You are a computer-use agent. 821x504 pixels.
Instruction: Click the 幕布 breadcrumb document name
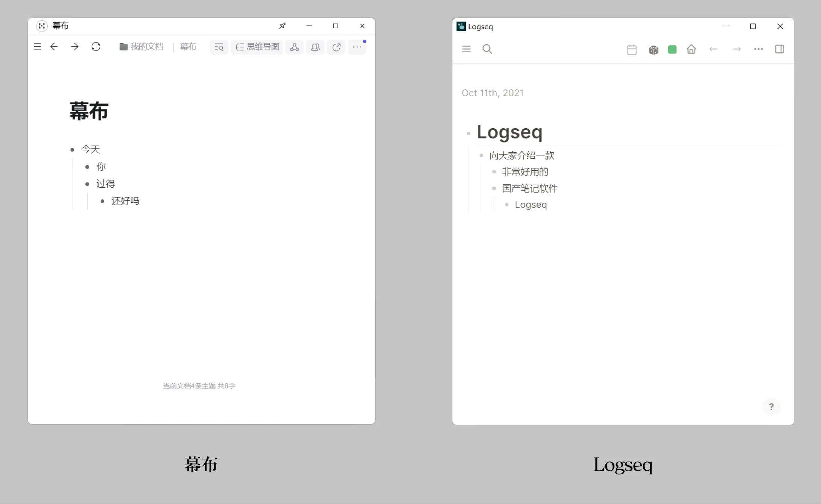[x=188, y=47]
